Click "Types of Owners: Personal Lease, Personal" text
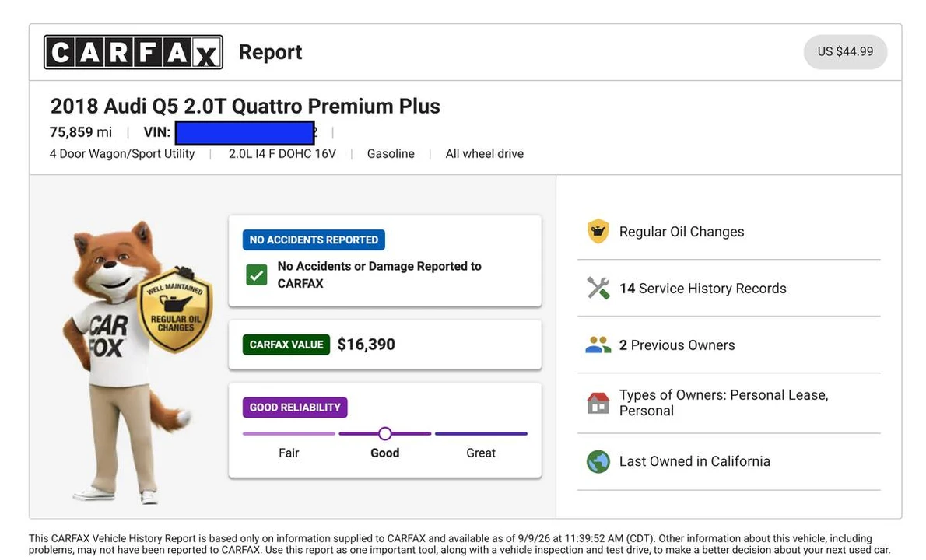This screenshot has height=560, width=926. click(724, 403)
